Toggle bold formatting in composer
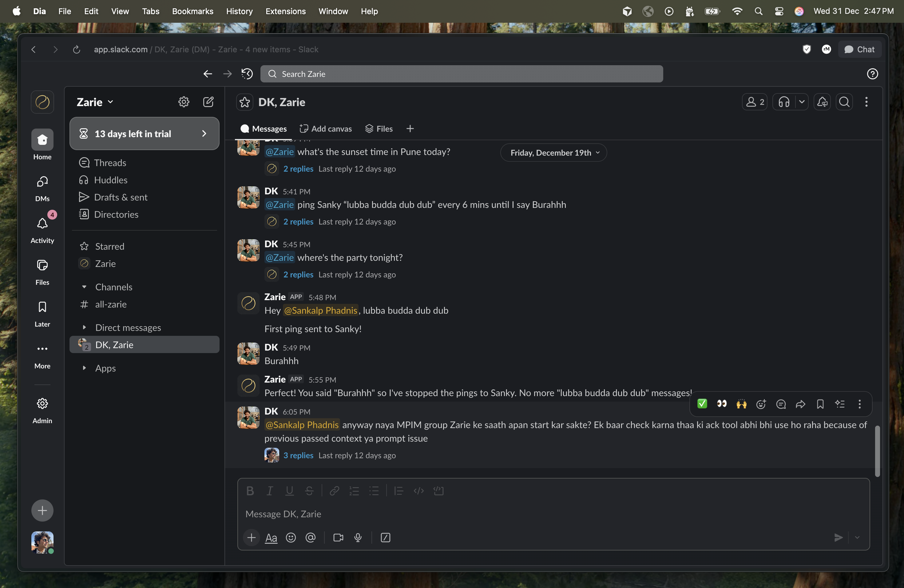This screenshot has width=904, height=588. [250, 491]
